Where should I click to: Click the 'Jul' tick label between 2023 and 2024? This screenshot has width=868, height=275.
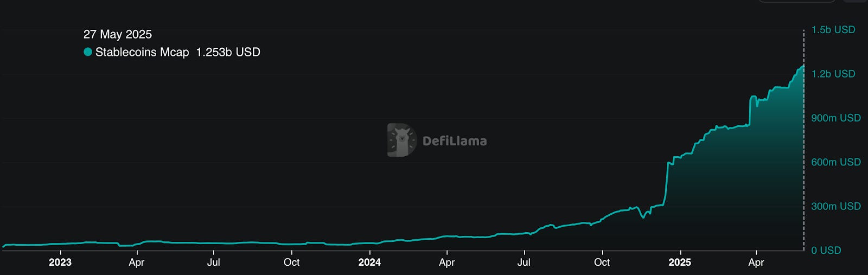(213, 263)
